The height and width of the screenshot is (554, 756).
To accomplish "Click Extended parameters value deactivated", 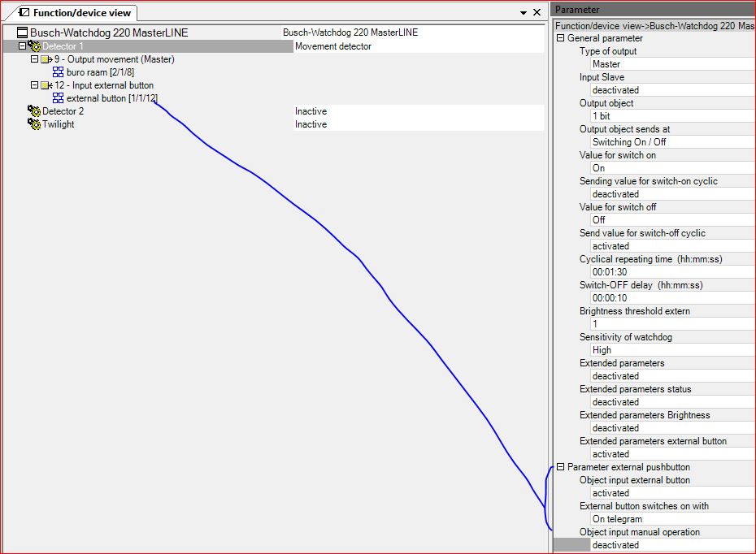I will click(673, 376).
